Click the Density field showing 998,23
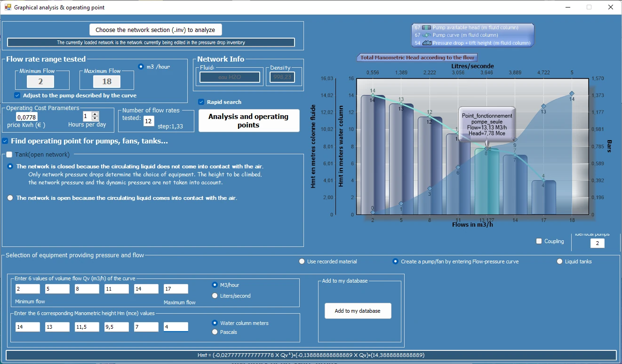The image size is (622, 364). pos(282,77)
